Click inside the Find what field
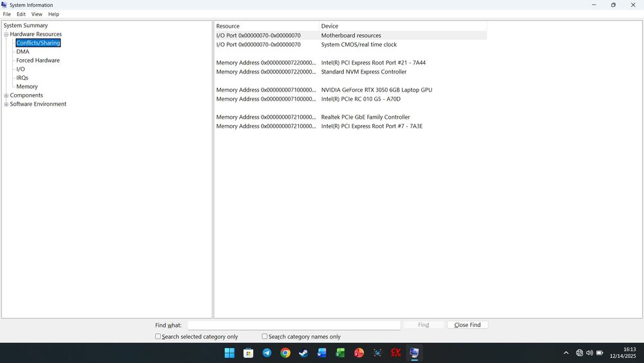Viewport: 644px width, 363px height. click(x=294, y=325)
